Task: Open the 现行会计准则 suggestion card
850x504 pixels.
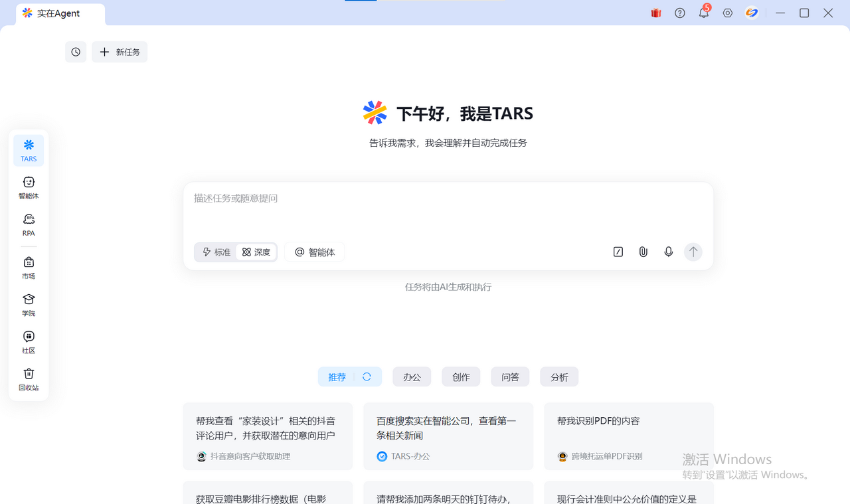Action: (x=629, y=493)
